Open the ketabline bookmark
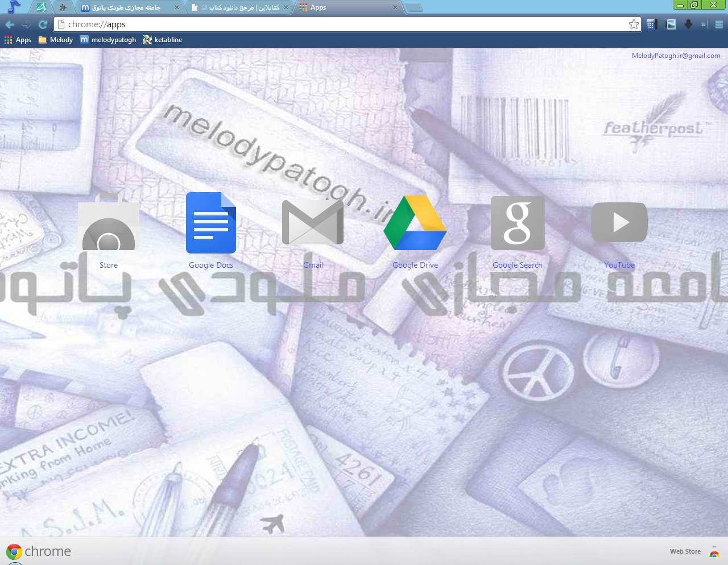The width and height of the screenshot is (728, 565). tap(163, 40)
